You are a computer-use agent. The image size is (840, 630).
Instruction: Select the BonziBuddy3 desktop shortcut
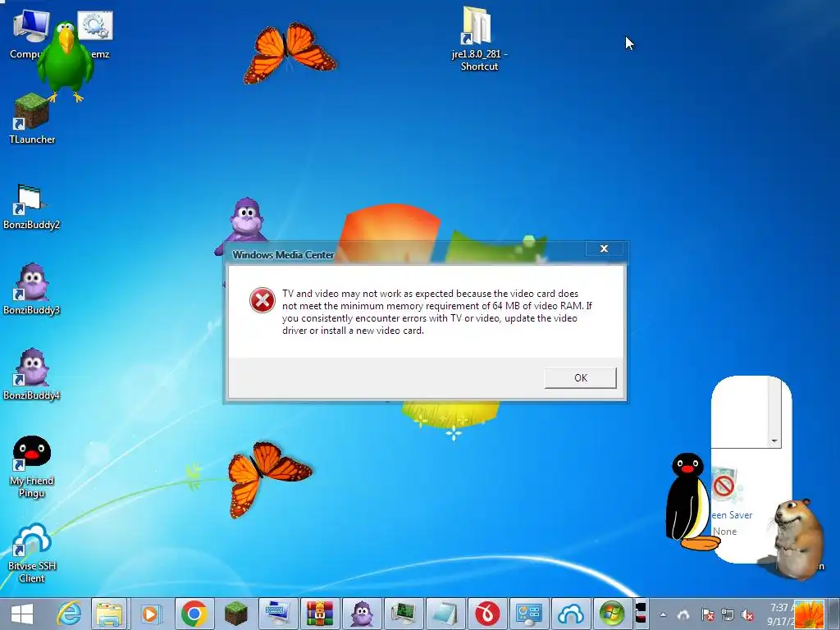click(32, 290)
